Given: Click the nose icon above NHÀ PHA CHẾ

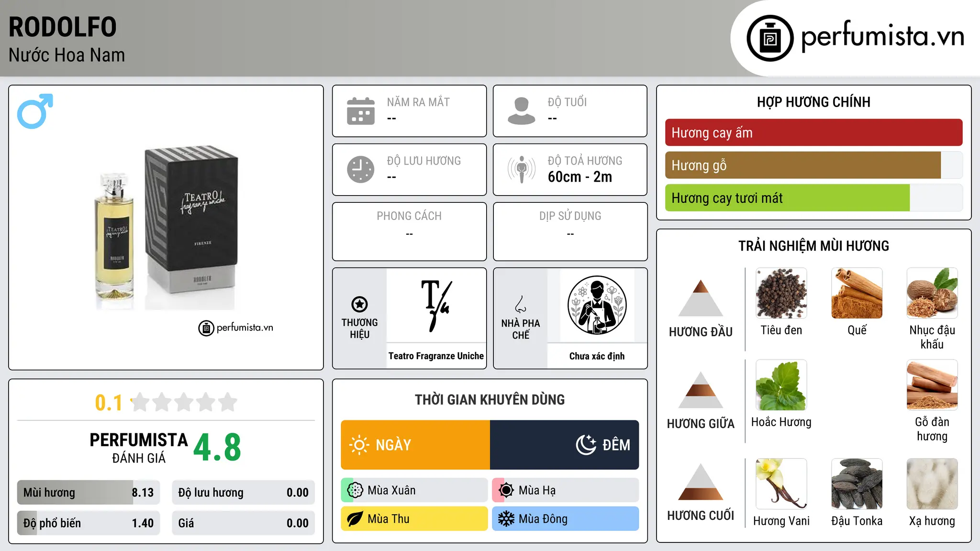Looking at the screenshot, I should tap(521, 304).
